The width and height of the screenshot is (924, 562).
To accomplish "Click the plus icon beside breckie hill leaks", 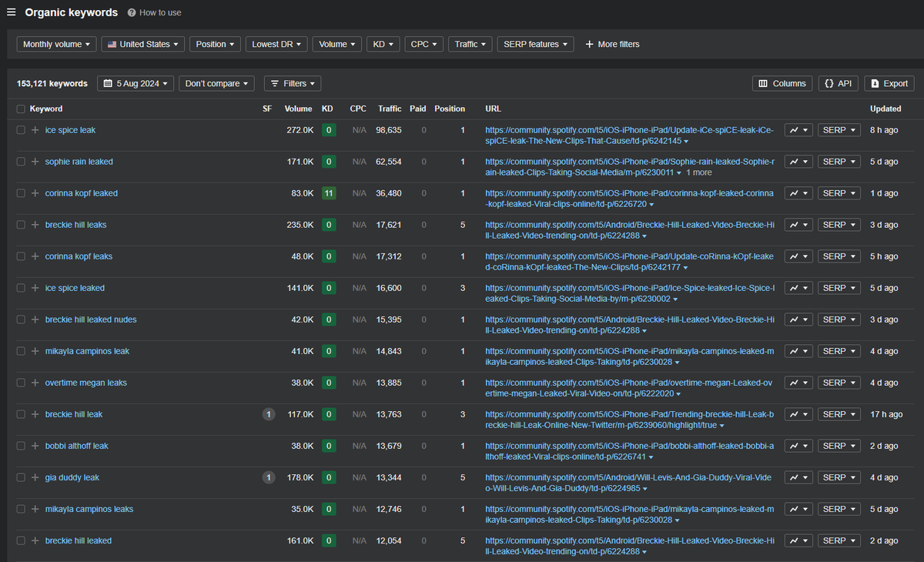I will tap(35, 225).
